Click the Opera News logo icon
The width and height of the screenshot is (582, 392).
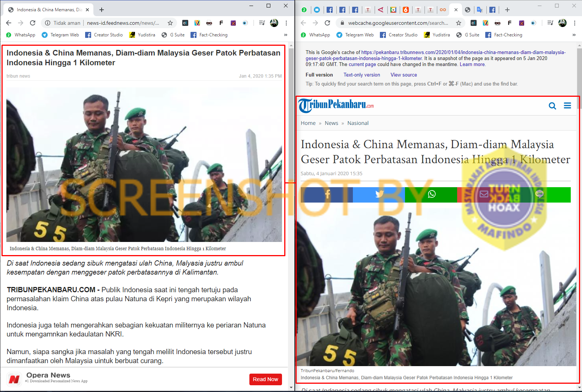coord(14,379)
